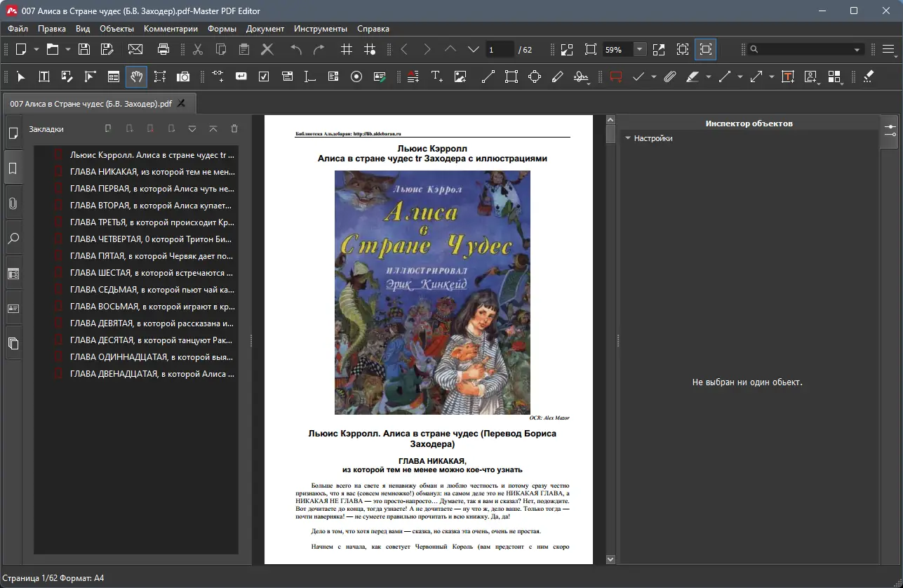Select the Edit Text tool
The image size is (903, 588).
[44, 76]
